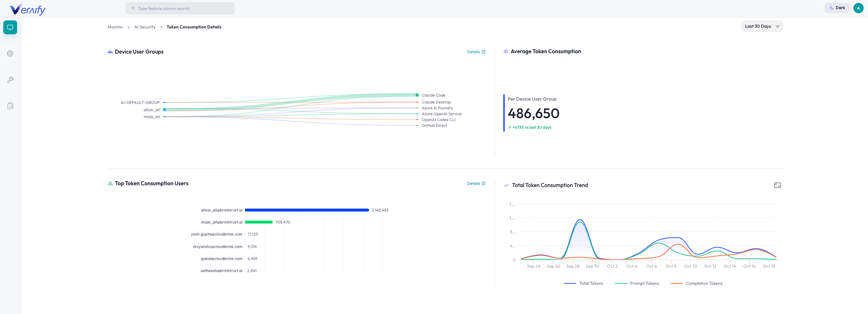Screen dimensions: 868x314
Task: Toggle Completion Tokens legend series
Action: pyautogui.click(x=697, y=283)
